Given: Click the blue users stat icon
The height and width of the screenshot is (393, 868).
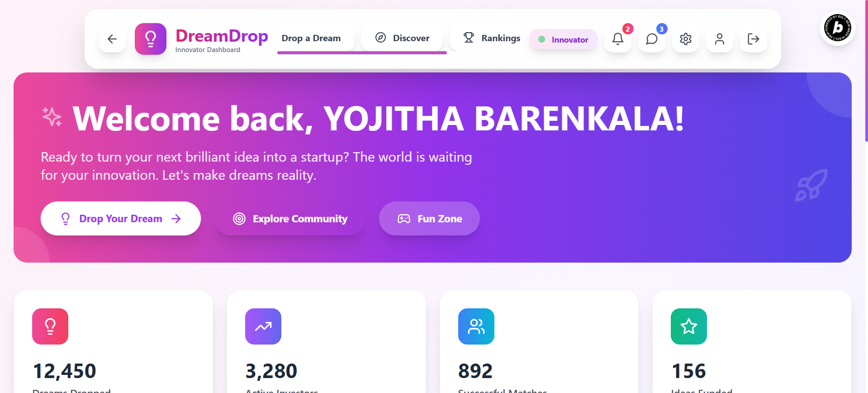Looking at the screenshot, I should coord(476,326).
